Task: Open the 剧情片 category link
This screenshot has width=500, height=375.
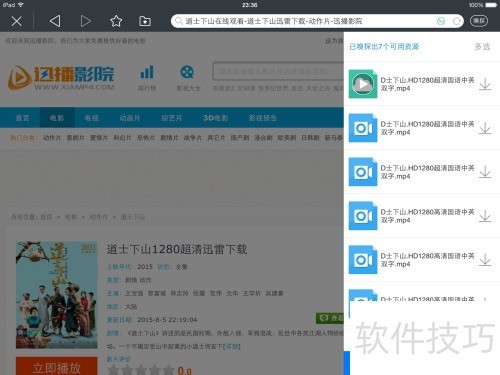Action: point(169,138)
